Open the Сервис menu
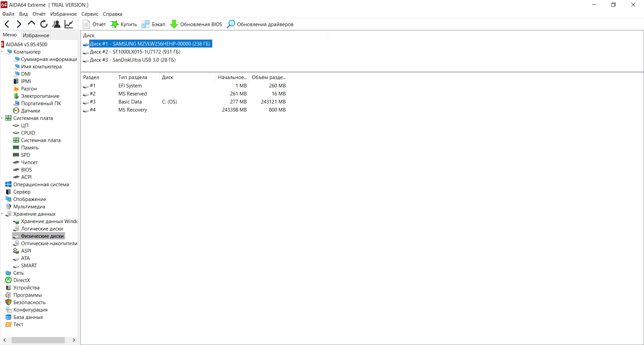Screen dimensions: 644x345 (x=90, y=14)
